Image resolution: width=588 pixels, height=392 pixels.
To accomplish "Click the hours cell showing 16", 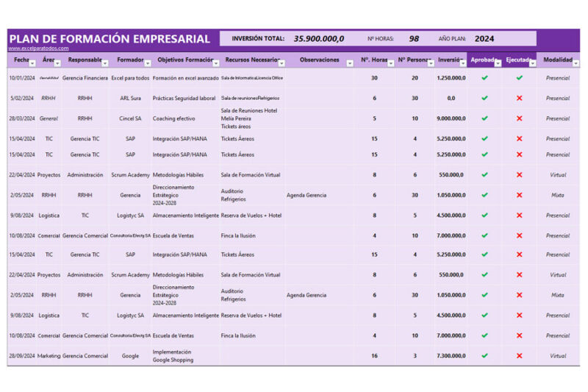I will click(x=374, y=356).
